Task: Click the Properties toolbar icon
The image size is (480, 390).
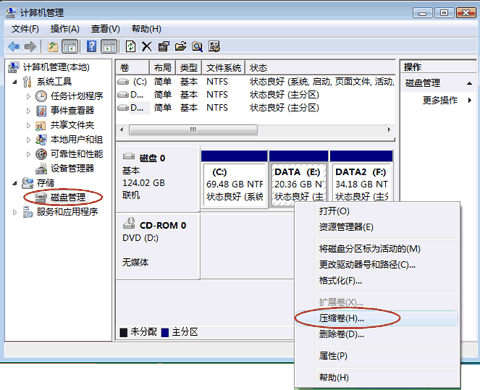Action: pyautogui.click(x=163, y=46)
